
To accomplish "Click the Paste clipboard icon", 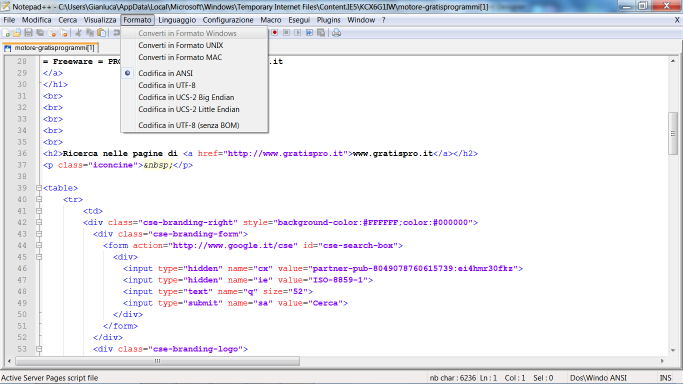I will pyautogui.click(x=101, y=33).
